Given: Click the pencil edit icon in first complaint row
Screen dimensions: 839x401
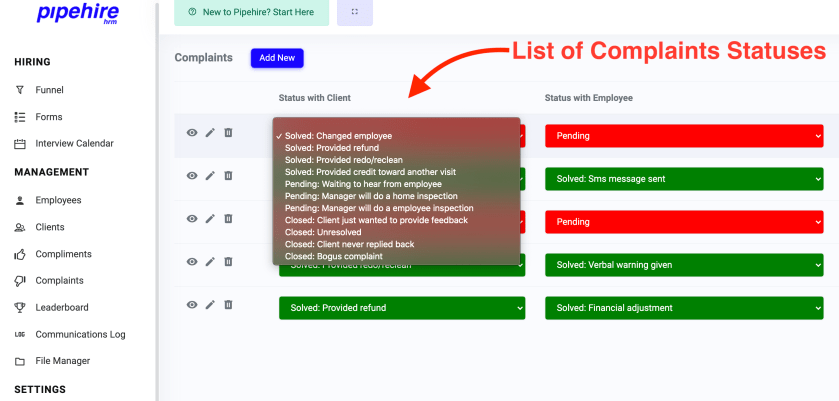Looking at the screenshot, I should pos(210,133).
